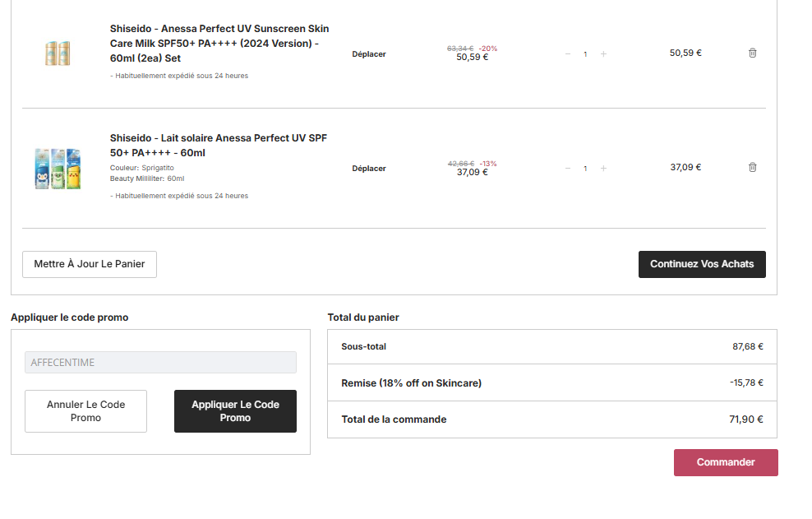Select the Sous-total amount 87,68 €

click(x=748, y=347)
